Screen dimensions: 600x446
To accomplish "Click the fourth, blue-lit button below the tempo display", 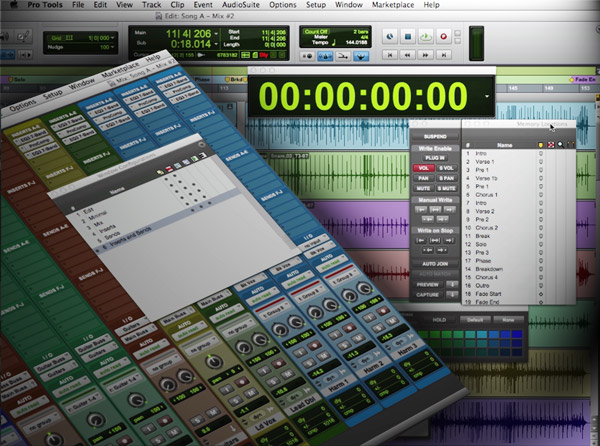I will point(361,56).
